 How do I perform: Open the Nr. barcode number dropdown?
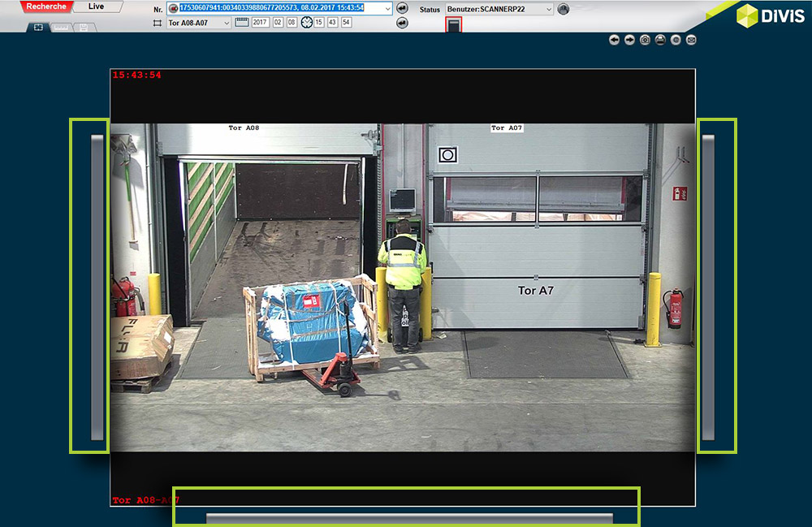pos(387,8)
